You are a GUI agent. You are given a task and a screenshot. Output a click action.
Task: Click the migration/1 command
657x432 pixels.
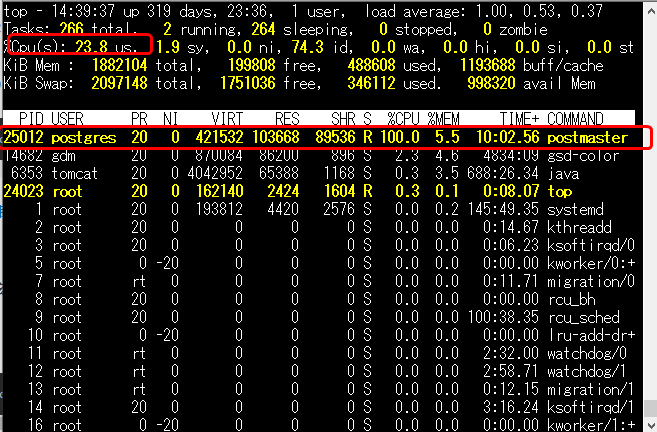pos(591,390)
